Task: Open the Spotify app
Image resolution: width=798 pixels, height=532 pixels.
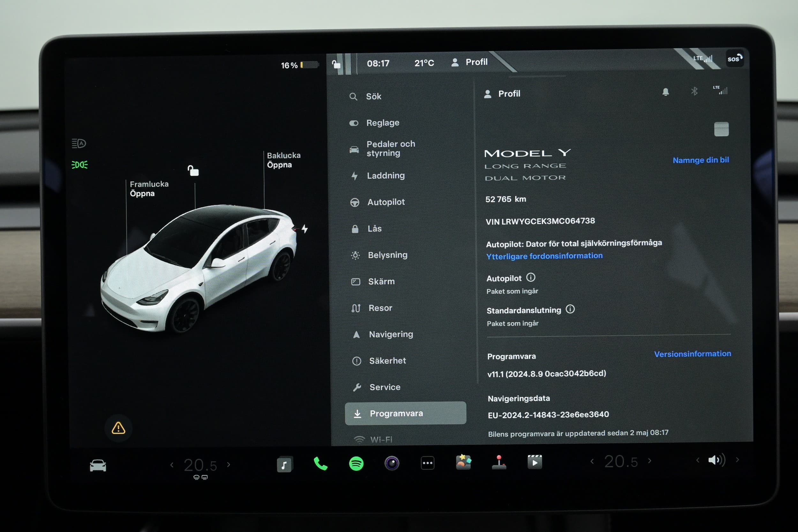Action: click(x=356, y=463)
